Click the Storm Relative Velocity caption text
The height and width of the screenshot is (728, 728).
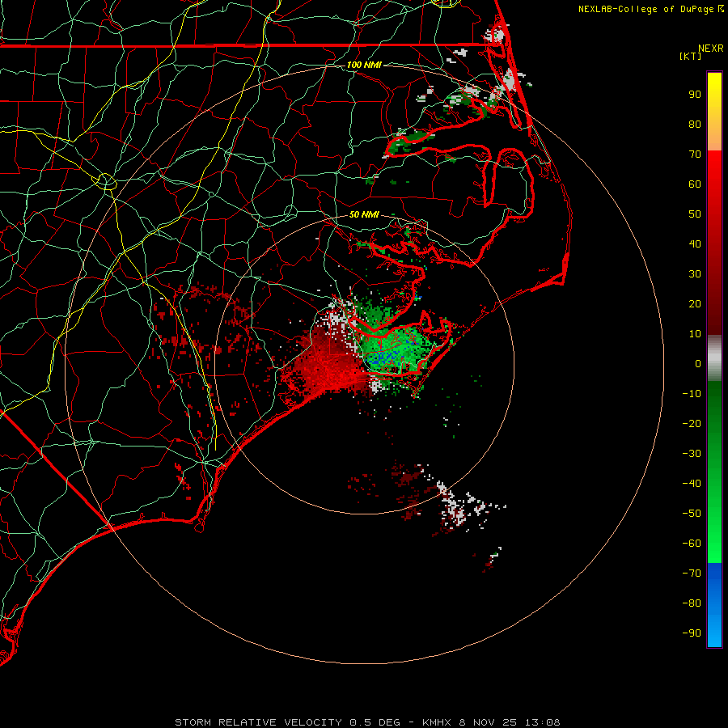point(367,722)
